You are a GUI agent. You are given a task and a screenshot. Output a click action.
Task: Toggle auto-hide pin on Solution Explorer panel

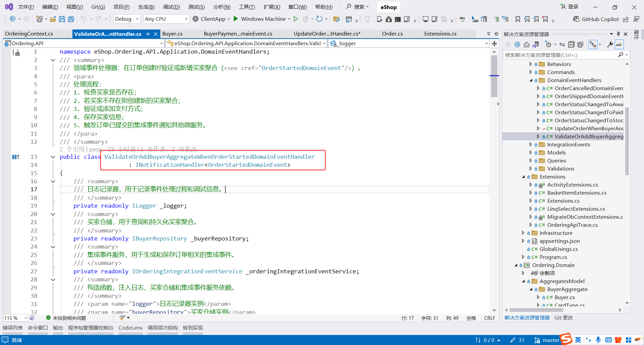[x=618, y=34]
